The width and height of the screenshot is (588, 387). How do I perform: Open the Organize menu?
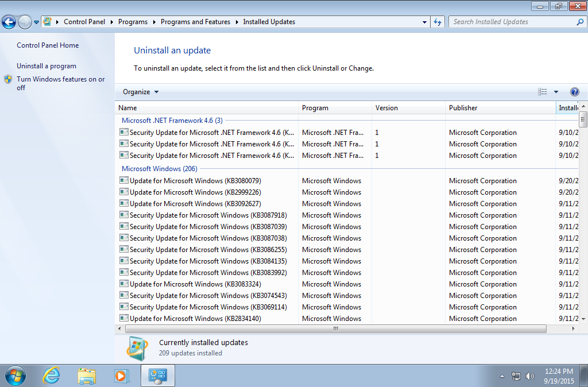[x=141, y=92]
